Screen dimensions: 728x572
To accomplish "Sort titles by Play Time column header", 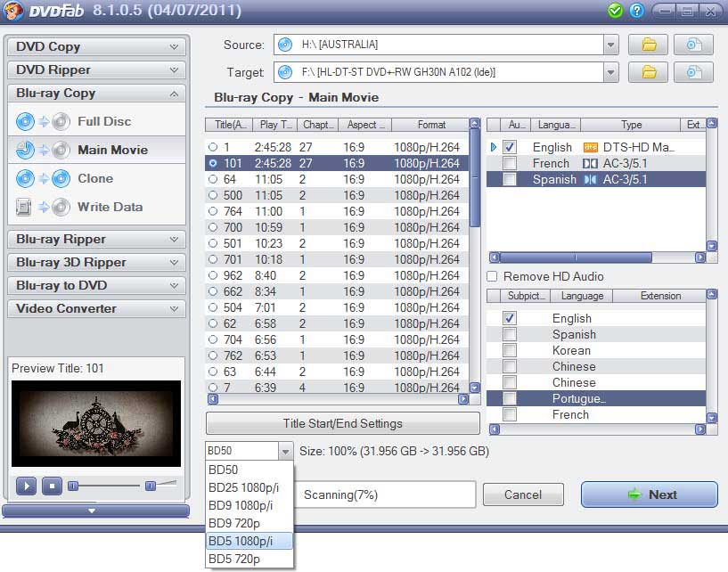I will [x=276, y=125].
